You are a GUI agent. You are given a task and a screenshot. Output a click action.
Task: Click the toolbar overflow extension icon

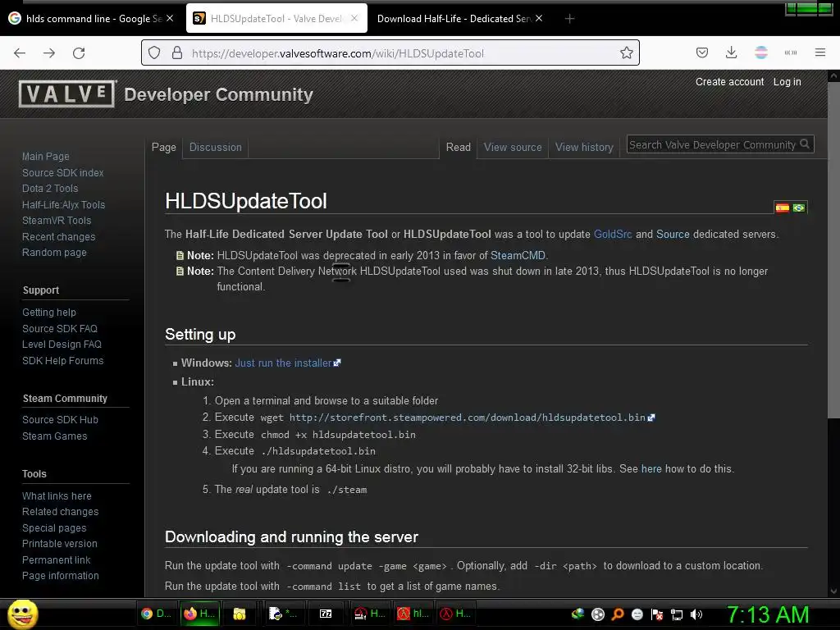click(x=790, y=52)
